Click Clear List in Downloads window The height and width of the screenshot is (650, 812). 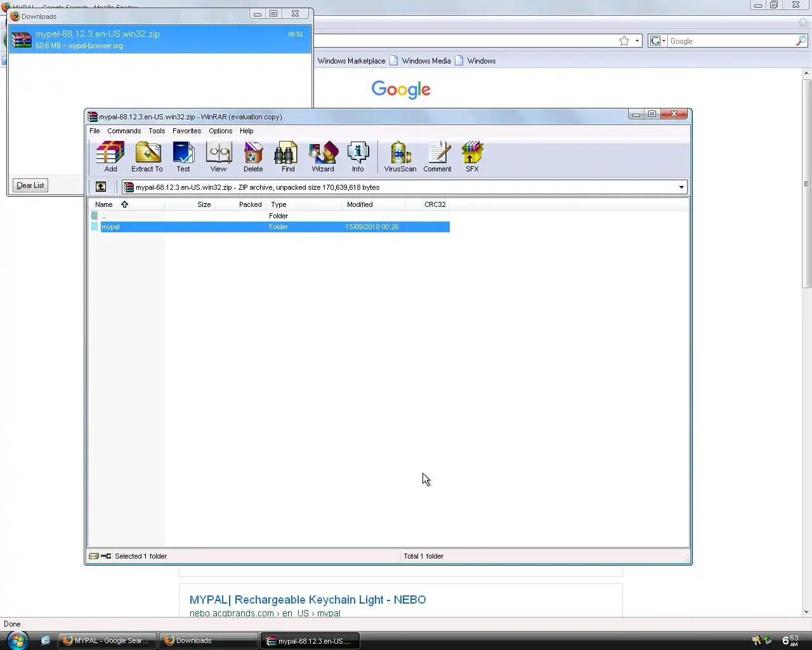(30, 185)
